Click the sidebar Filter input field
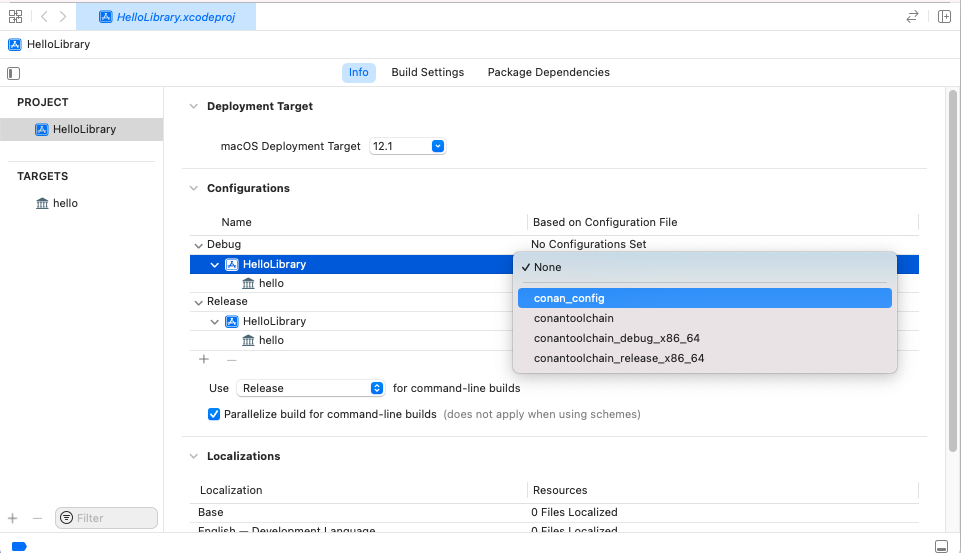961x553 pixels. [x=107, y=518]
